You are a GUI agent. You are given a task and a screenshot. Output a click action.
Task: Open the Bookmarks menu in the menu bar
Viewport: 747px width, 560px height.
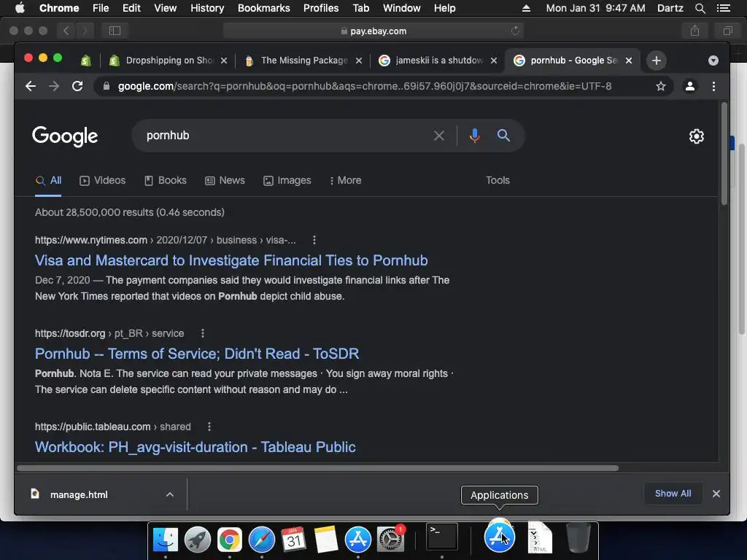coord(264,8)
